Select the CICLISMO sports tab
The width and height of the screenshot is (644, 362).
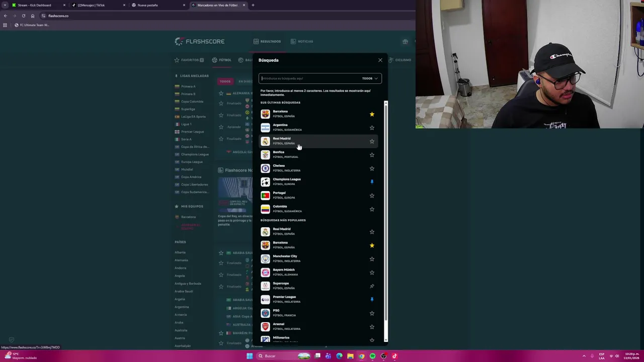click(400, 60)
